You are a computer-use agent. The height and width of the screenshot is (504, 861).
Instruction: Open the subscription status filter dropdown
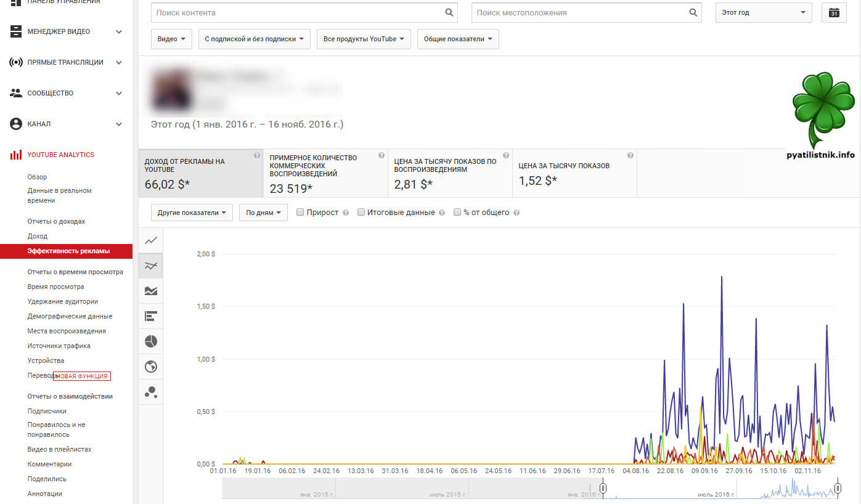[255, 39]
